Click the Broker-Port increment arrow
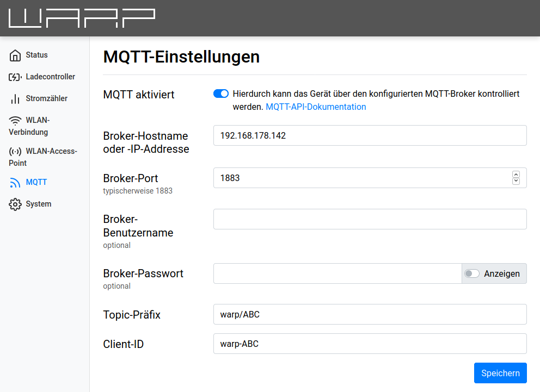This screenshot has width=540, height=392. coord(516,175)
